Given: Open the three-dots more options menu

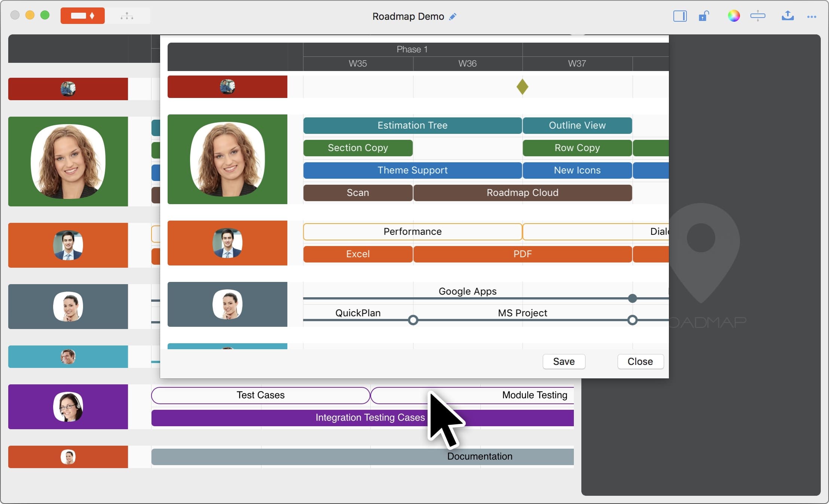Looking at the screenshot, I should 811,16.
